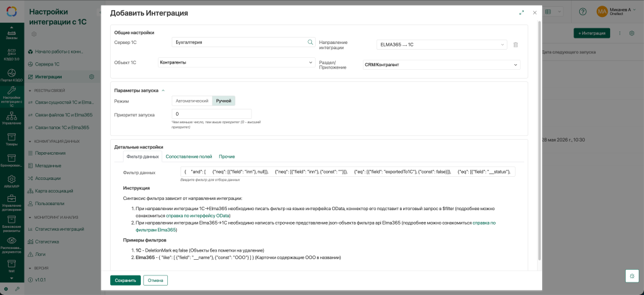This screenshot has height=295, width=644.
Task: Open view switcher dropdown arrow in header
Action: pyautogui.click(x=559, y=13)
